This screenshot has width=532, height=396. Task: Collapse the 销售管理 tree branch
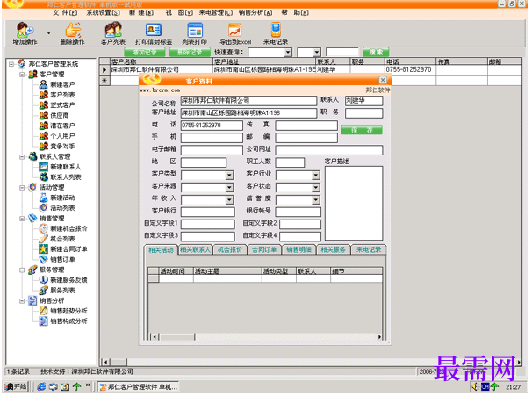click(x=22, y=218)
